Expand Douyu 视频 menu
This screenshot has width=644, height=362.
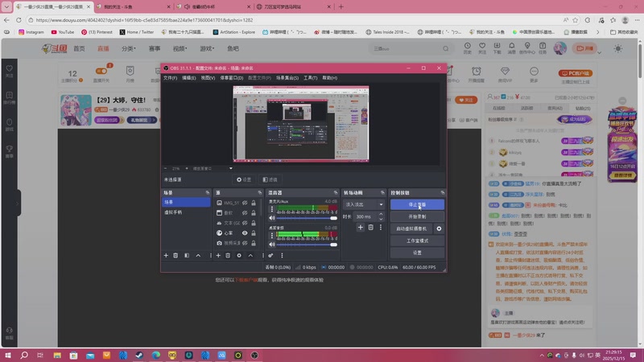[180, 48]
